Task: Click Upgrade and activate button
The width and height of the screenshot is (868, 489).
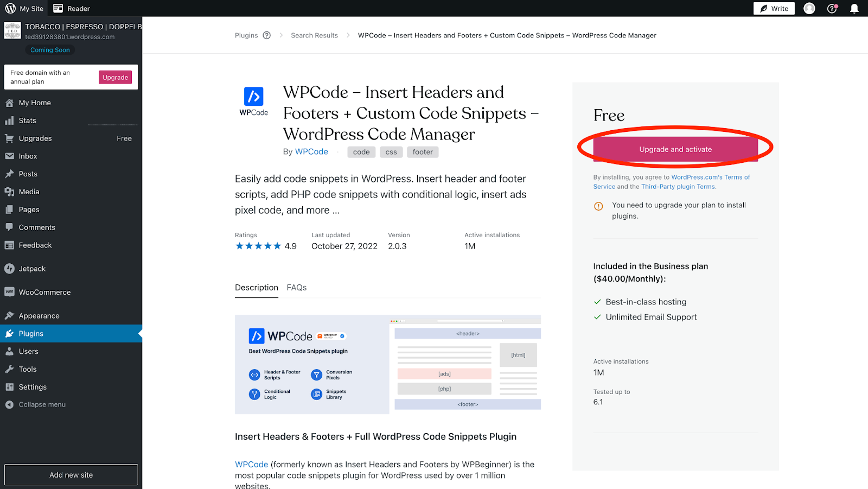Action: pos(675,149)
